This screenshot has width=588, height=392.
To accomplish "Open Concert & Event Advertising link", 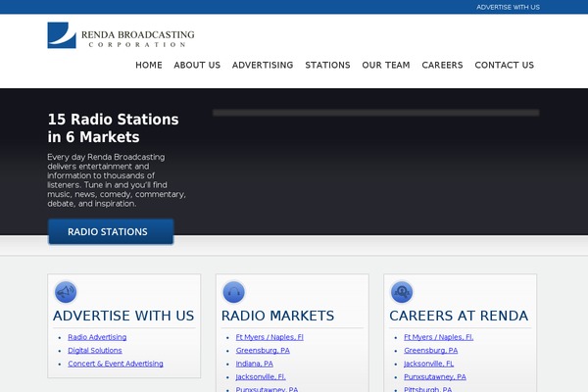I will [116, 364].
